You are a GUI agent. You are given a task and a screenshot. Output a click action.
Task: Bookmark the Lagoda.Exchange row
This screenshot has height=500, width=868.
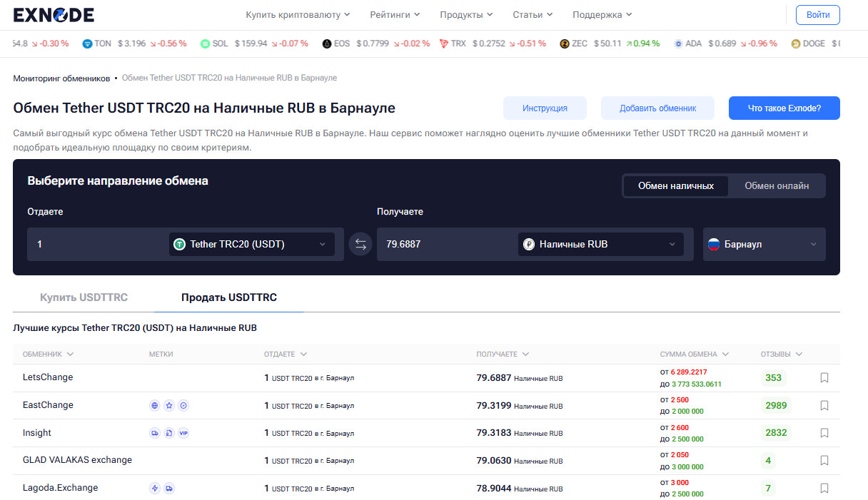(x=824, y=489)
